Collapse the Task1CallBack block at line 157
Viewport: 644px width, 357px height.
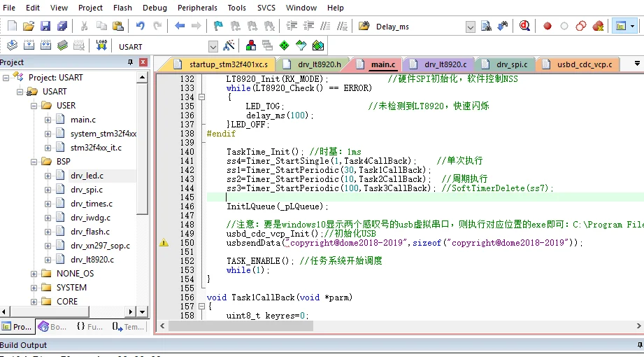[x=201, y=307]
